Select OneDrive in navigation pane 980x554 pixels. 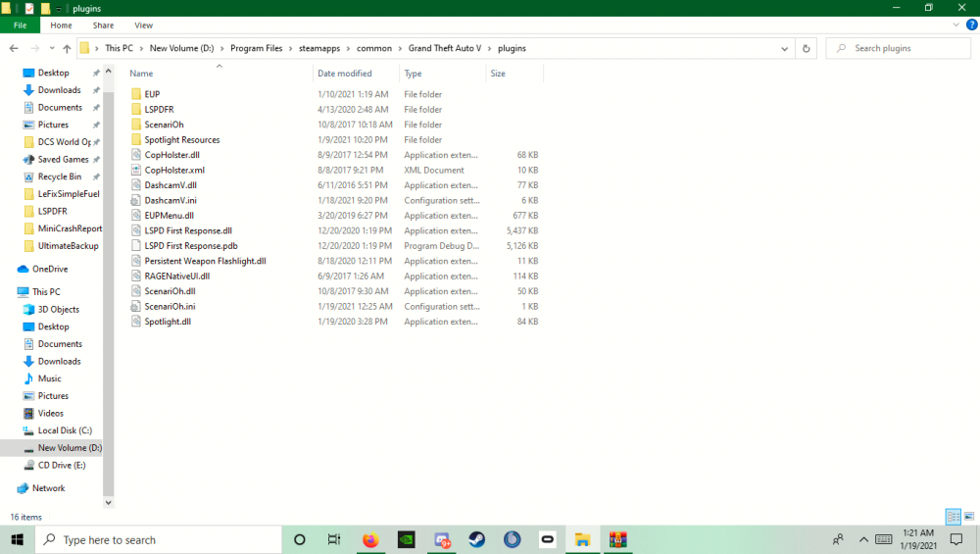click(50, 269)
